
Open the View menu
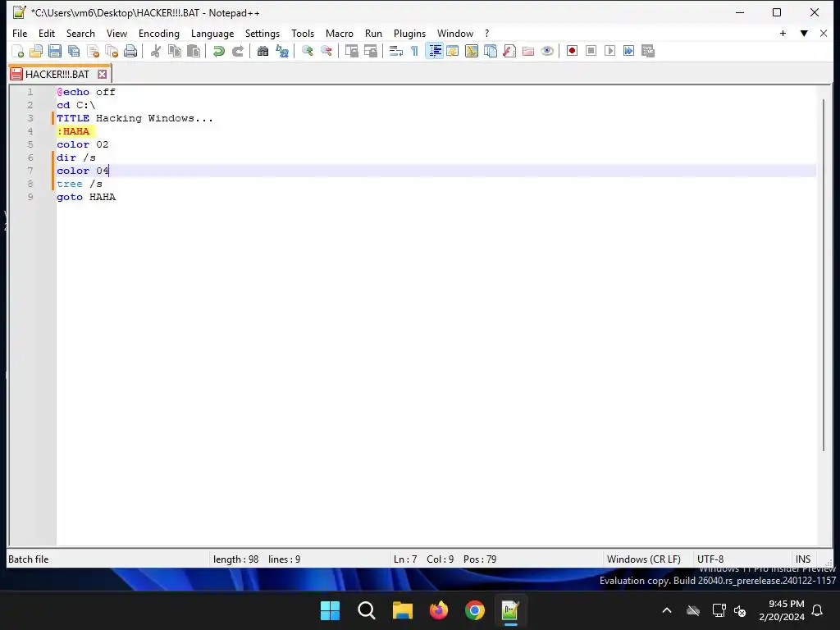pyautogui.click(x=116, y=33)
